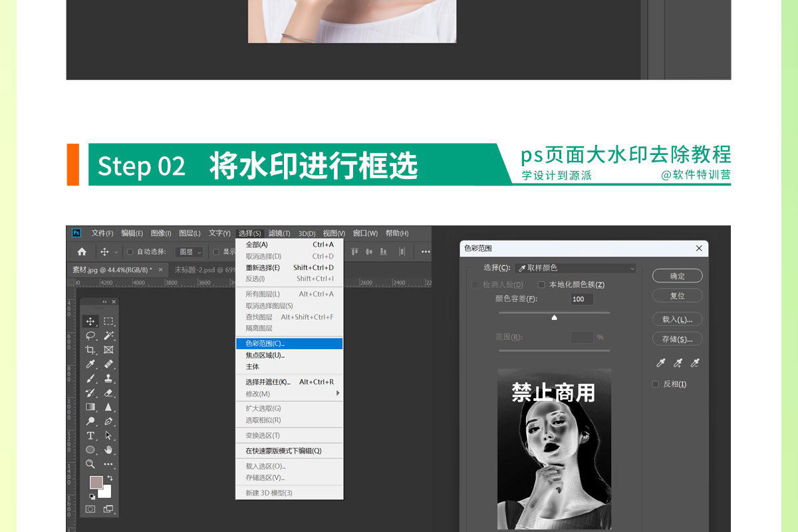
Task: Pick the Crop tool in toolbox
Action: (x=90, y=350)
